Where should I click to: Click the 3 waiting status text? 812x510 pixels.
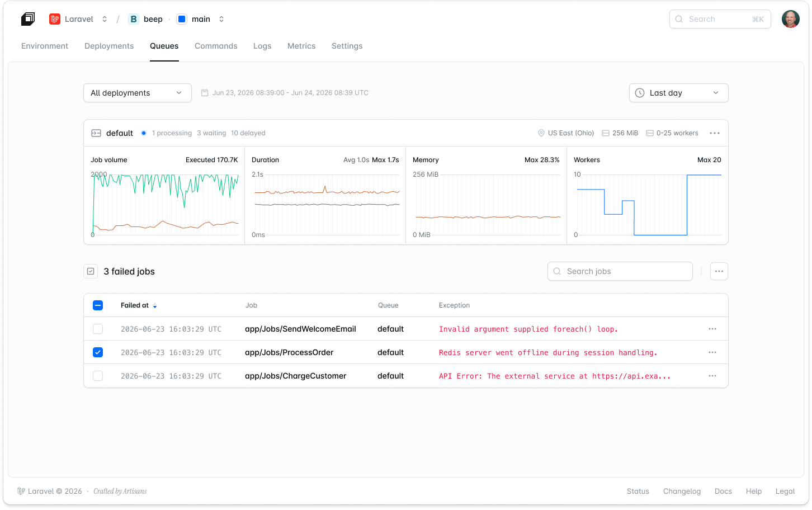tap(211, 133)
